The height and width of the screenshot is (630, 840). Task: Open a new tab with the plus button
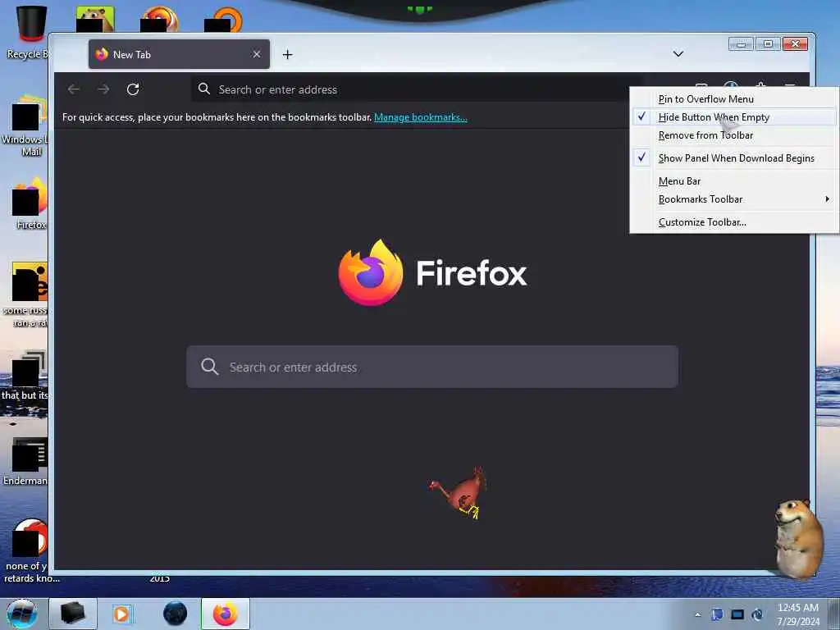point(288,55)
